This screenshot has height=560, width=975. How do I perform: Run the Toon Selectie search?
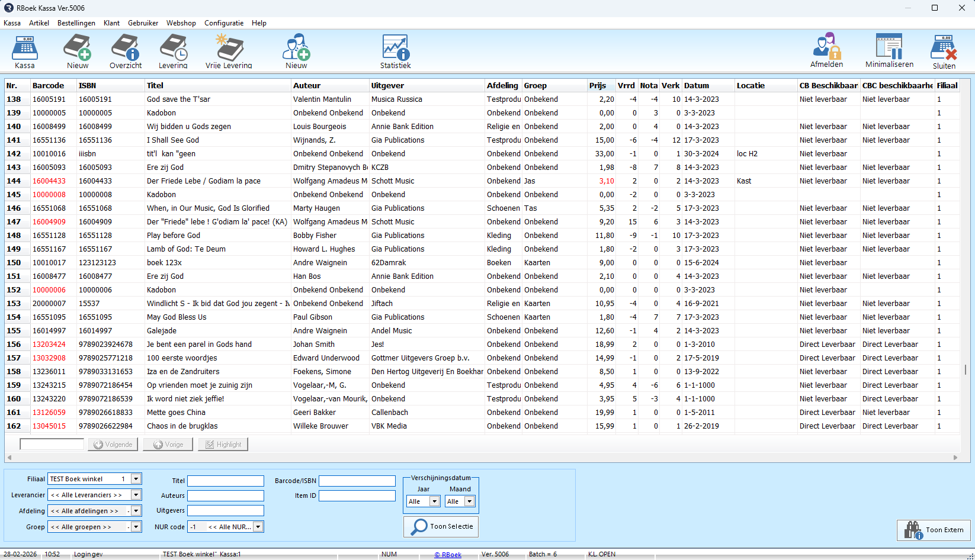[x=441, y=527]
